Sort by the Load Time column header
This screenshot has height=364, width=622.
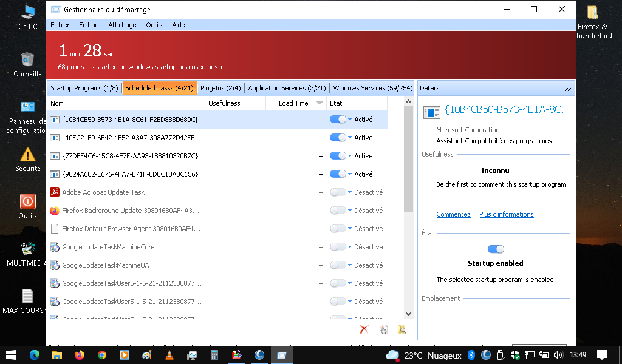pos(294,103)
